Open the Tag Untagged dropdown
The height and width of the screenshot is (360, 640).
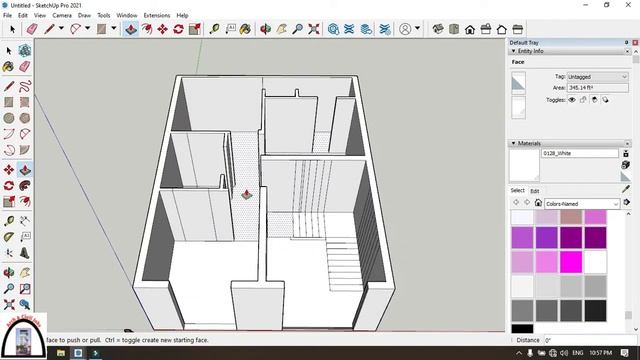[x=598, y=77]
